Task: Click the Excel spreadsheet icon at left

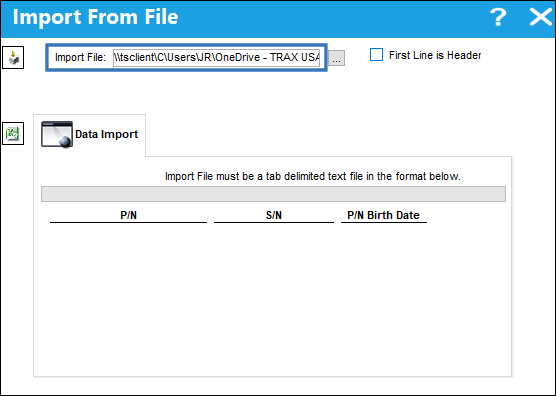Action: pyautogui.click(x=13, y=134)
